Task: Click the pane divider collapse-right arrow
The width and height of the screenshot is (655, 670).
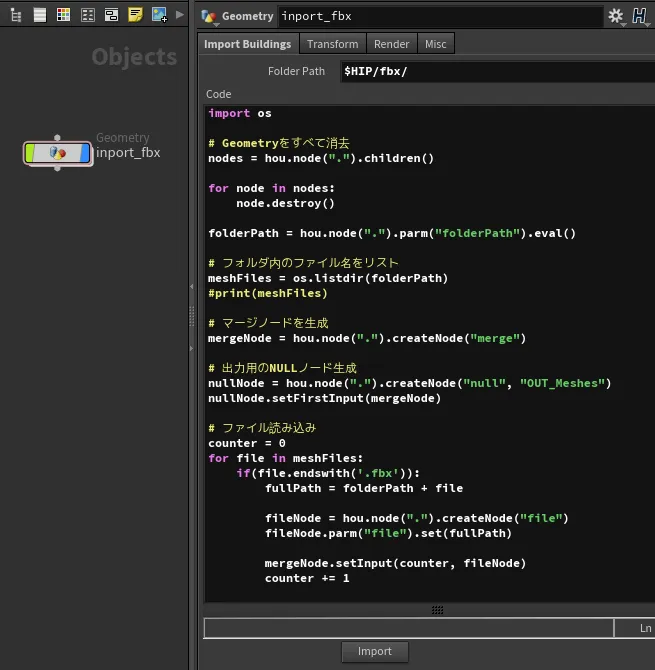Action: [x=191, y=348]
